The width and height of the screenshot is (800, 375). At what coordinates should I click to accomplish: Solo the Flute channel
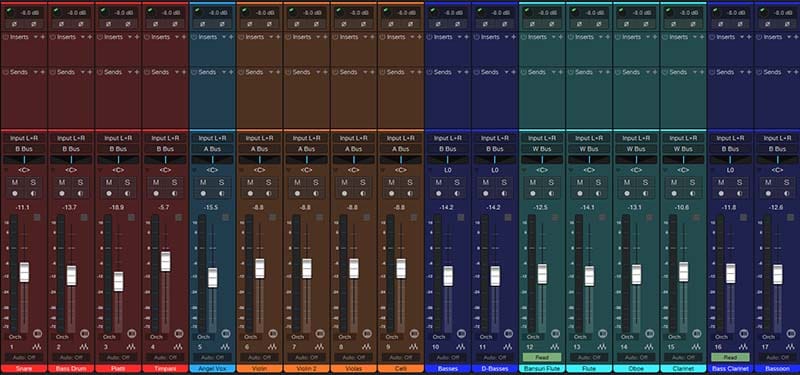598,182
